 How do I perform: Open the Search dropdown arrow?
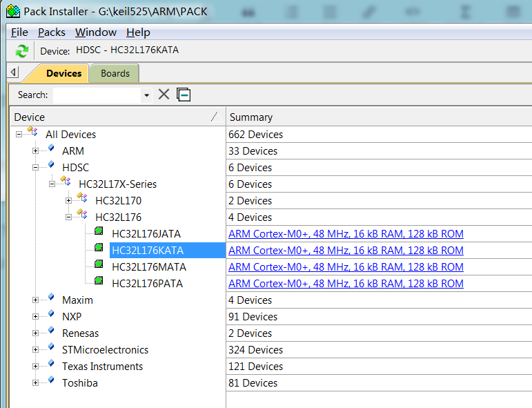pos(146,95)
